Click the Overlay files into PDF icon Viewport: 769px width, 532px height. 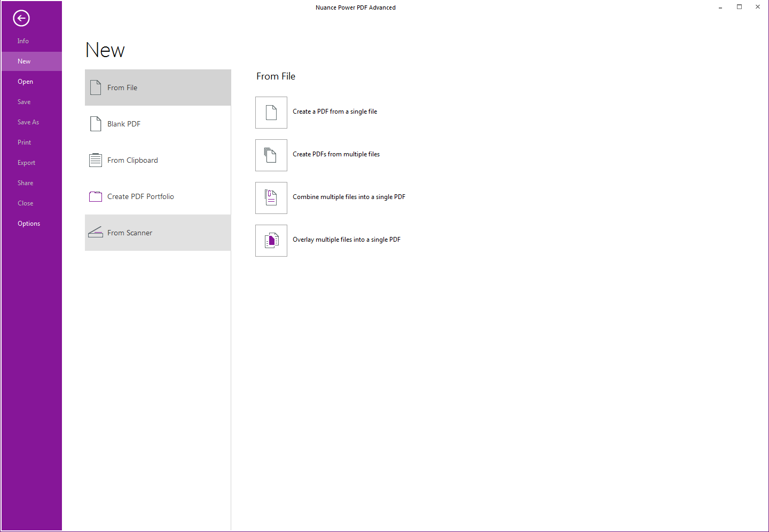[271, 241]
